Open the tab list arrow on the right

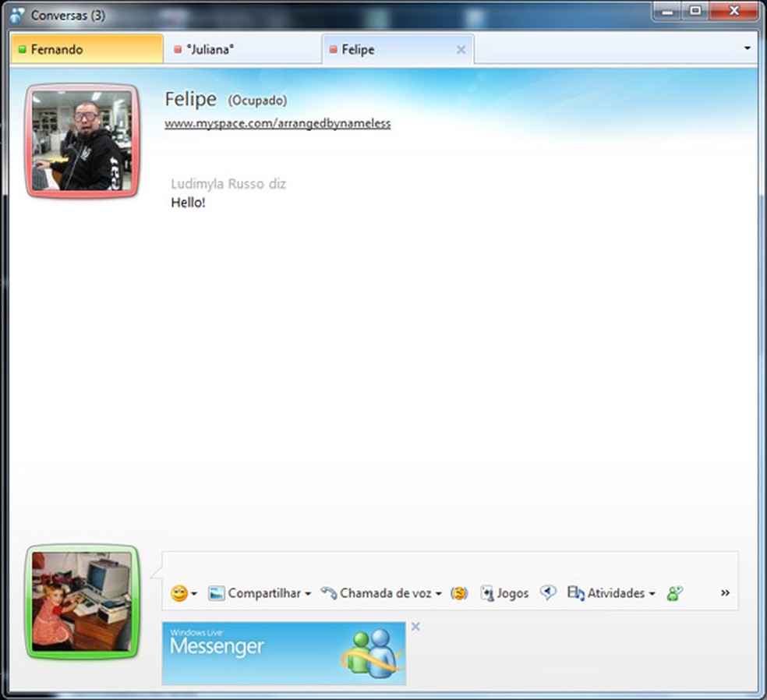click(x=746, y=48)
